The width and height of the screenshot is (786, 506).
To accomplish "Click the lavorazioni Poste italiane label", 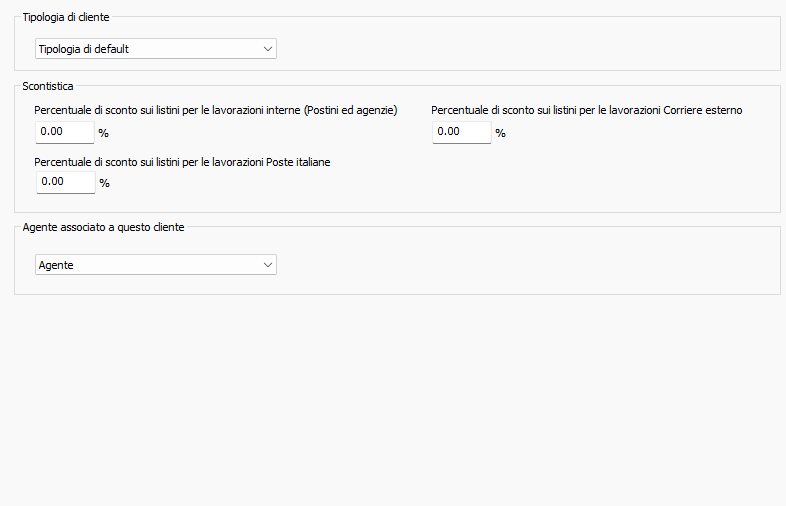I will click(x=182, y=160).
